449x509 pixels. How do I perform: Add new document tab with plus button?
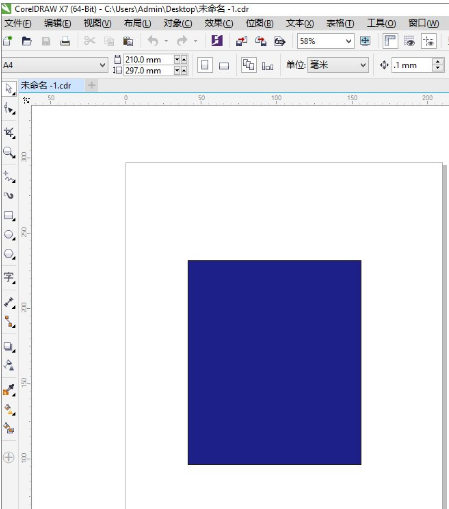coord(91,85)
